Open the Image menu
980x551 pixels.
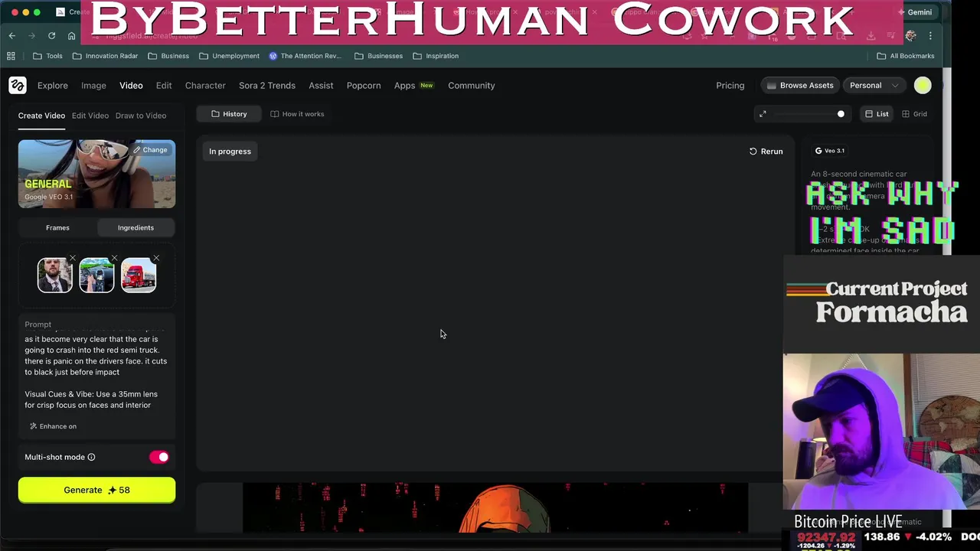pos(93,86)
